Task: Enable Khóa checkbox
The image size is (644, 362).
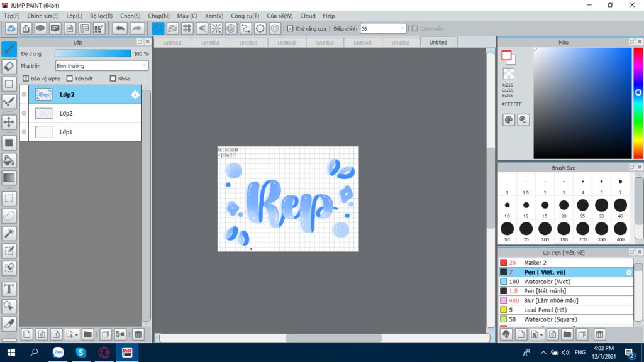Action: 113,79
